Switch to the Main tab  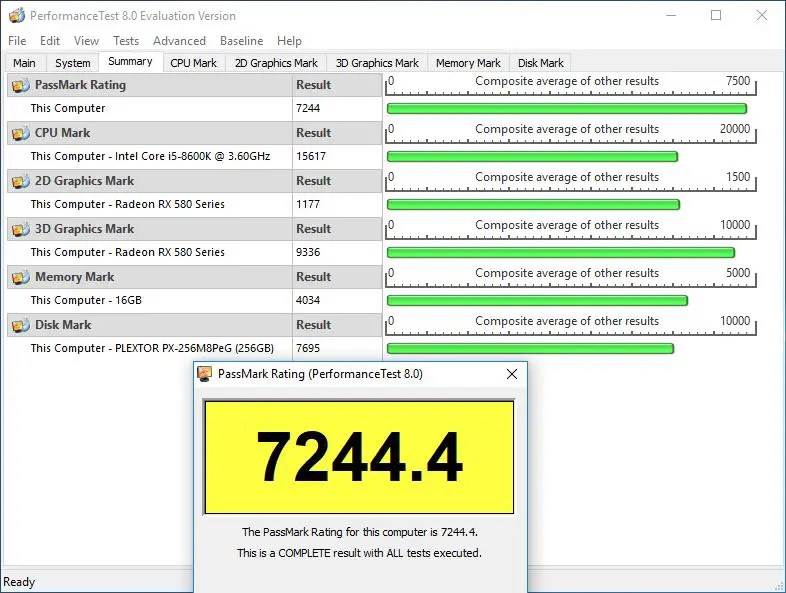click(24, 63)
